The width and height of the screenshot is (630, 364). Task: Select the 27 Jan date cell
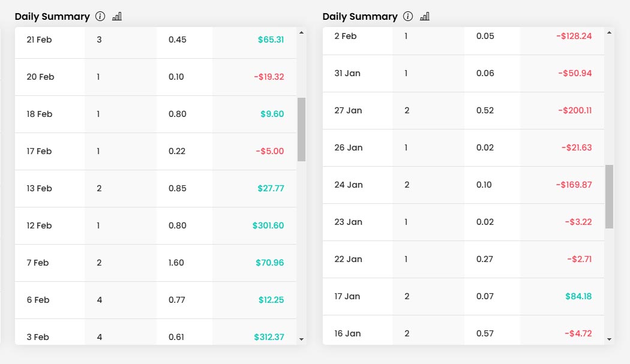pos(348,110)
